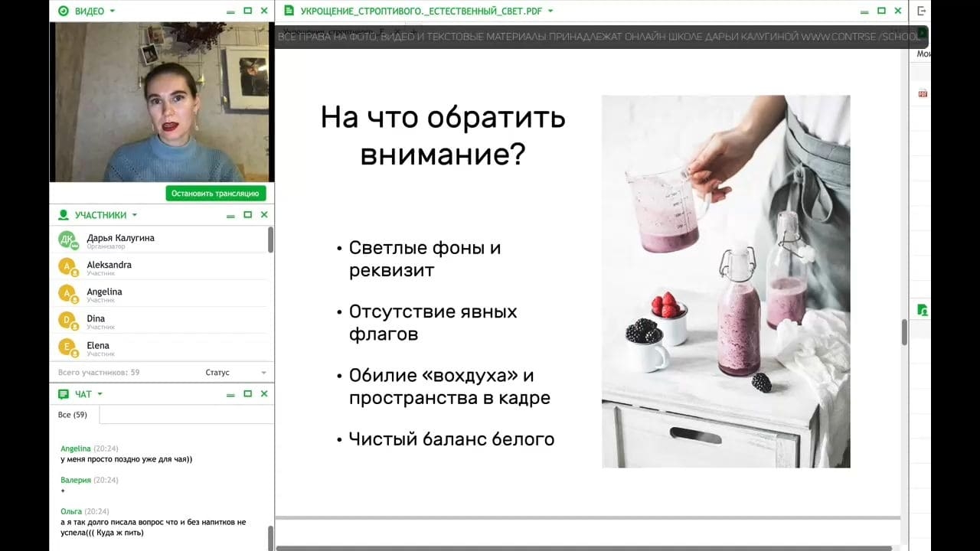Minimize the Чат panel
This screenshot has height=551, width=980.
coord(230,395)
